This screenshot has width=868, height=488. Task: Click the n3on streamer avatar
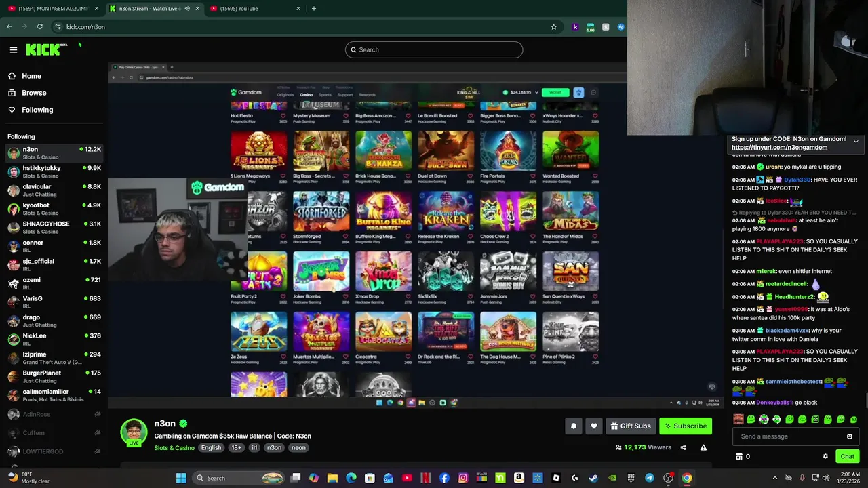134,432
